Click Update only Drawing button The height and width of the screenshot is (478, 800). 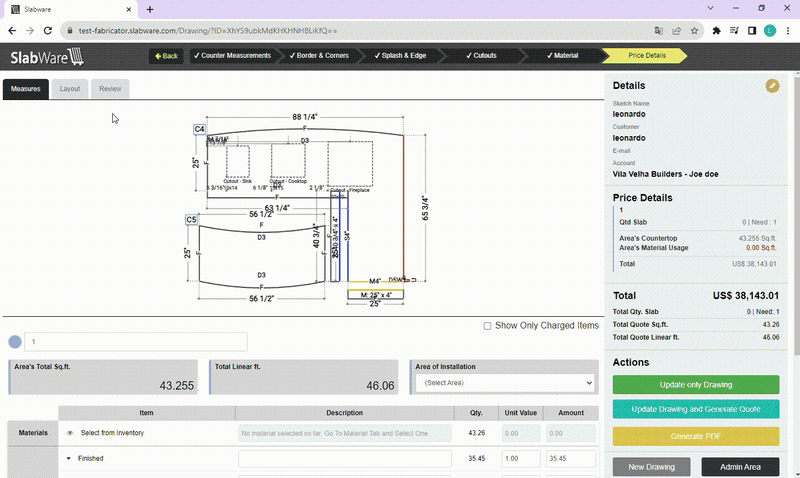click(696, 385)
